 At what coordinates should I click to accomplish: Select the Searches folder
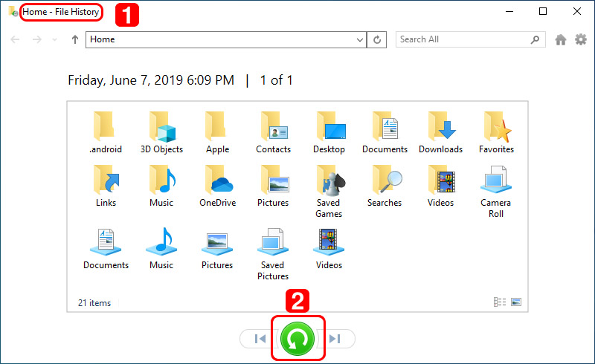pos(385,186)
